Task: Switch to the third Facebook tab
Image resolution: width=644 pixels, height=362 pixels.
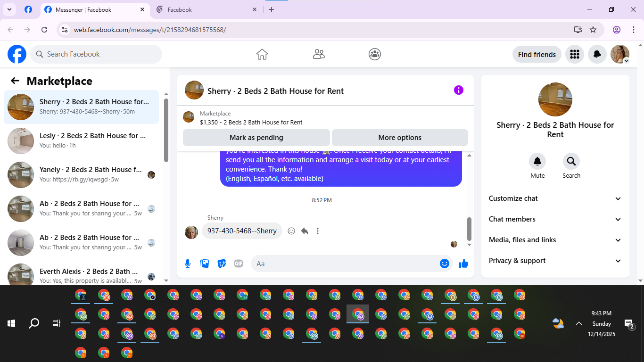Action: pos(206,9)
